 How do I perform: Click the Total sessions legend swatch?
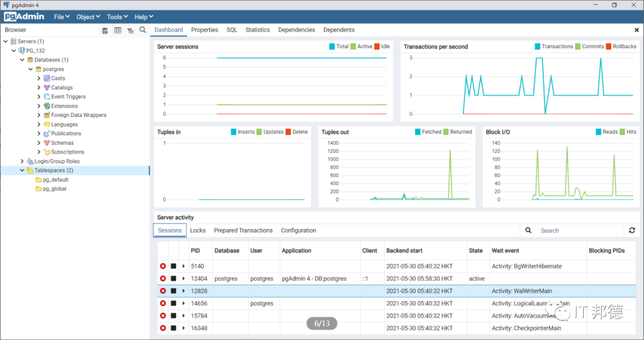pyautogui.click(x=332, y=47)
